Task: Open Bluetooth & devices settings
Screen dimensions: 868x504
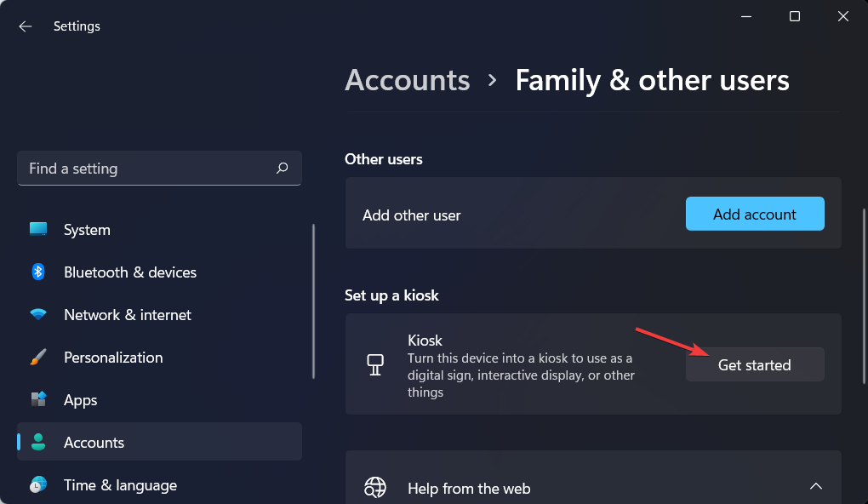Action: [x=129, y=272]
